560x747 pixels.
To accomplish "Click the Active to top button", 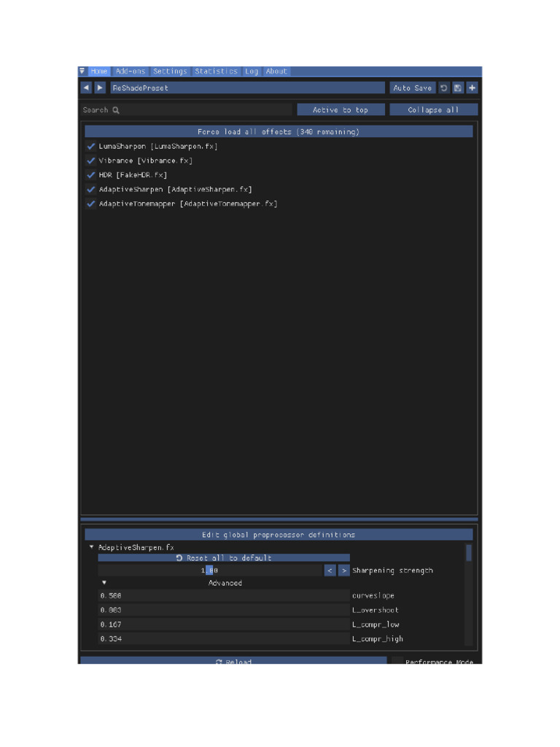I will [341, 110].
